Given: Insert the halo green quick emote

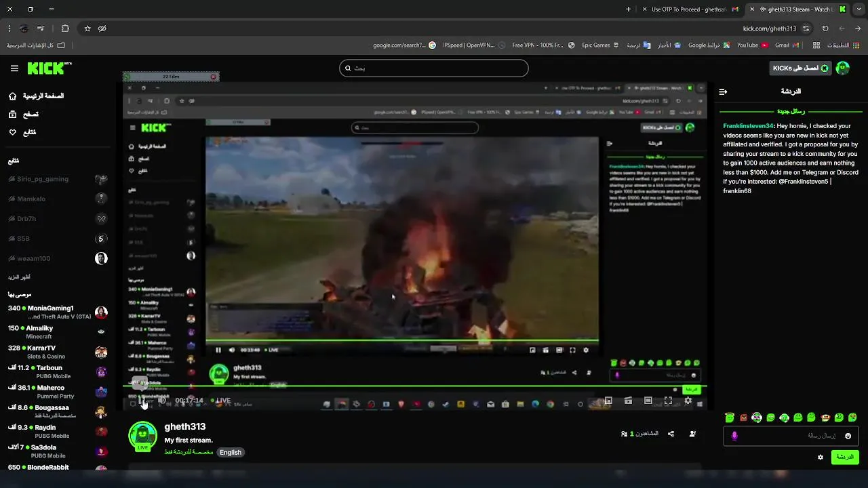Looking at the screenshot, I should [x=730, y=418].
